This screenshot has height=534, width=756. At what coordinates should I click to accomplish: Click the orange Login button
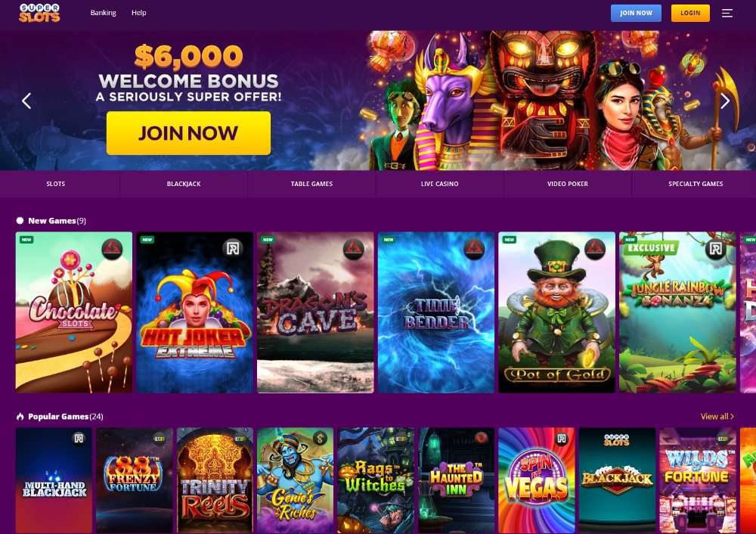[690, 13]
